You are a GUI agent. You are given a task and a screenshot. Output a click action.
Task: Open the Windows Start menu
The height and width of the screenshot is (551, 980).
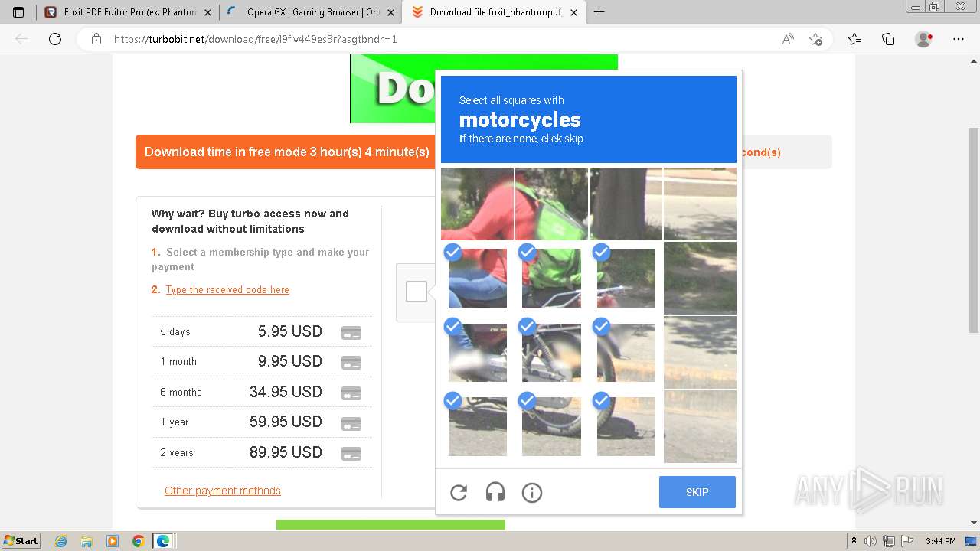pyautogui.click(x=21, y=540)
